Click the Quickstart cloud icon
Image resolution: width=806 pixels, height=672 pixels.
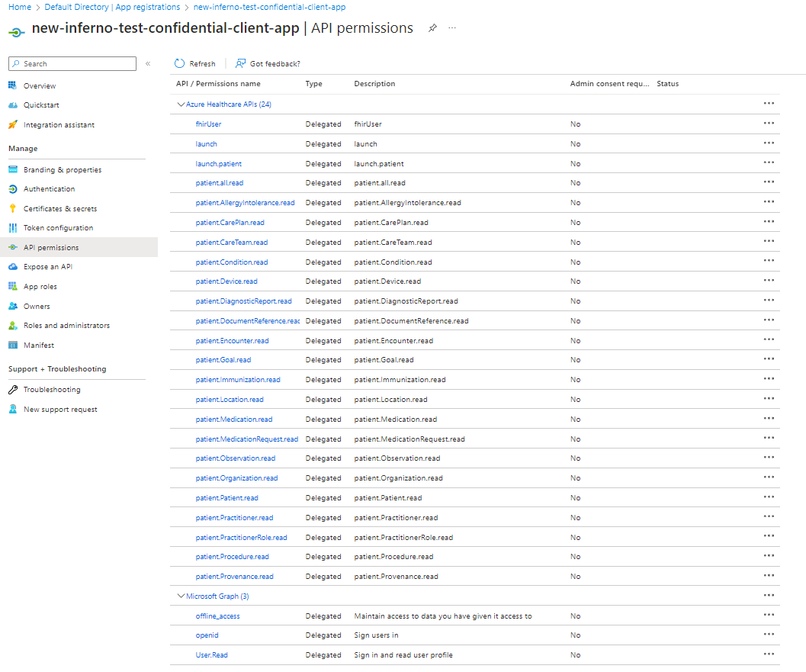(13, 105)
